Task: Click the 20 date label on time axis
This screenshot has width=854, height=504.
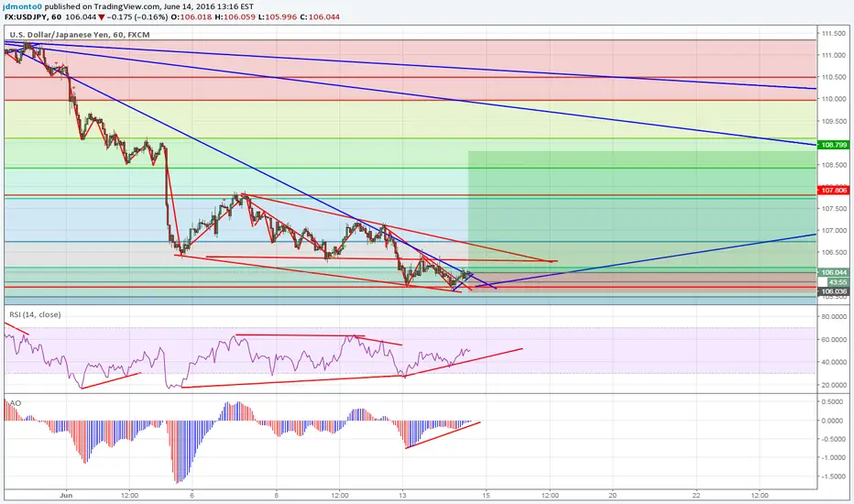Action: point(613,495)
